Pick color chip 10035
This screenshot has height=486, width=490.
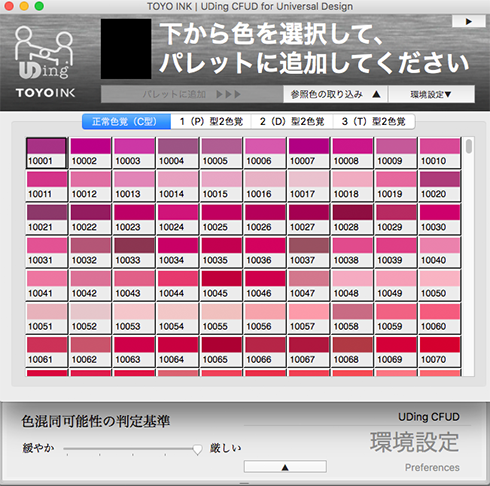pos(221,252)
